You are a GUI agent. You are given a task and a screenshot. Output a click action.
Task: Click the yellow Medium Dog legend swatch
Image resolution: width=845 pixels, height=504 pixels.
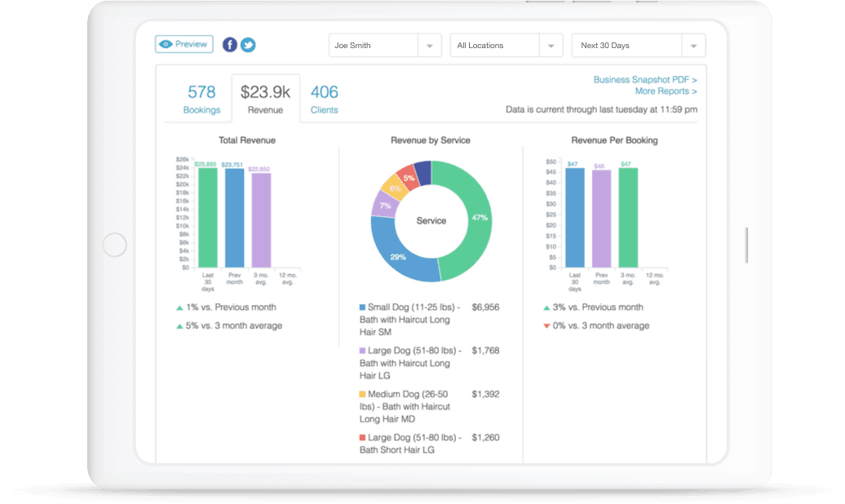pos(363,394)
